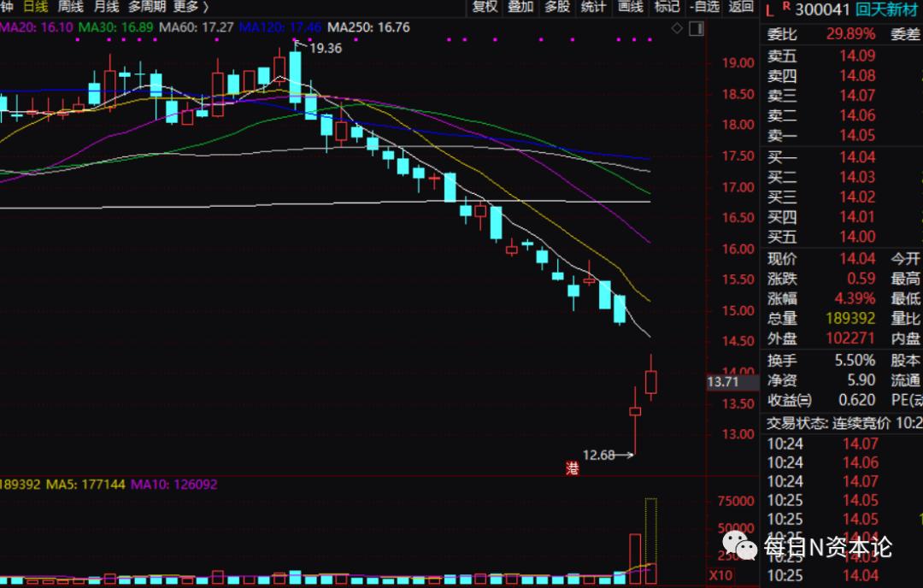Remove stock via -自选 button
Screen dimensions: 923x588
click(x=704, y=7)
